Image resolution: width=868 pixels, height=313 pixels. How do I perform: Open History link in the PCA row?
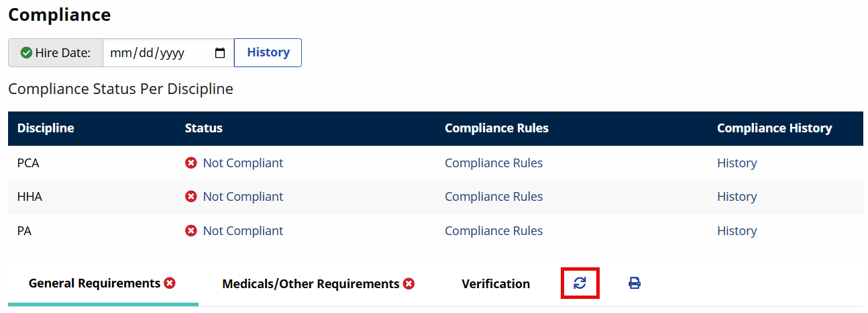[737, 163]
